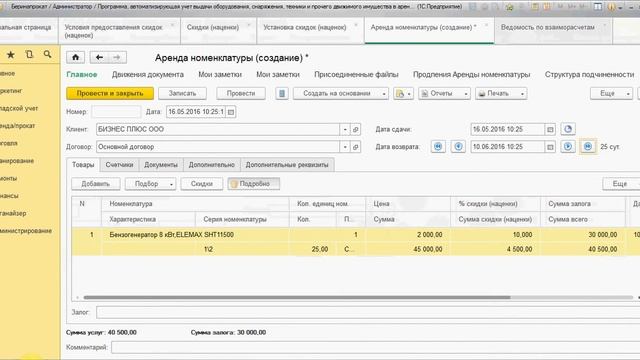Select discount percent cell 10,000

[x=496, y=235]
